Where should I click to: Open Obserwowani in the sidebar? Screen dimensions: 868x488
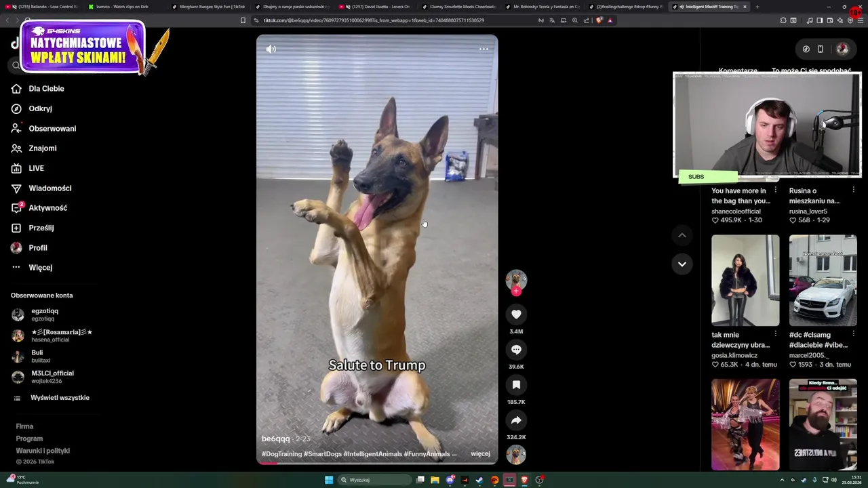[52, 129]
